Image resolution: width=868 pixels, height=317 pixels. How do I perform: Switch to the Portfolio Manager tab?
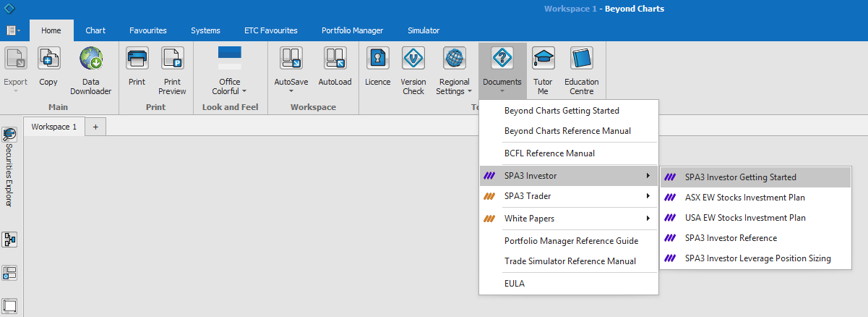point(352,30)
